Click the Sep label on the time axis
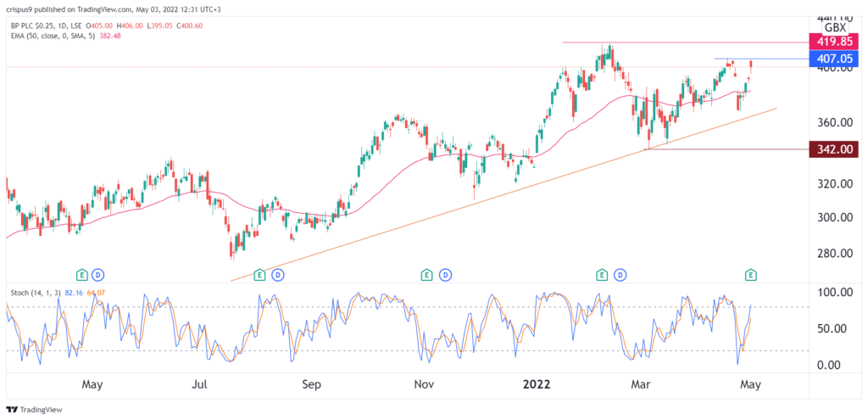Screen dimensions: 868x420 (312, 384)
